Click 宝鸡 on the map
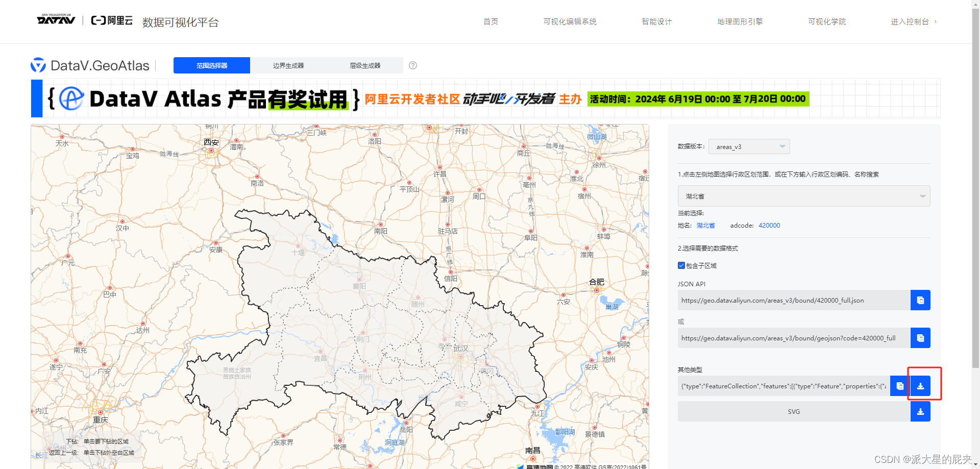The width and height of the screenshot is (980, 469). [133, 156]
